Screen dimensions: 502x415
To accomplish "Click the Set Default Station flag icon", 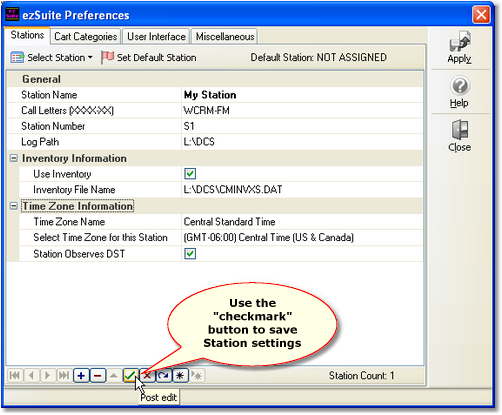I will (108, 57).
